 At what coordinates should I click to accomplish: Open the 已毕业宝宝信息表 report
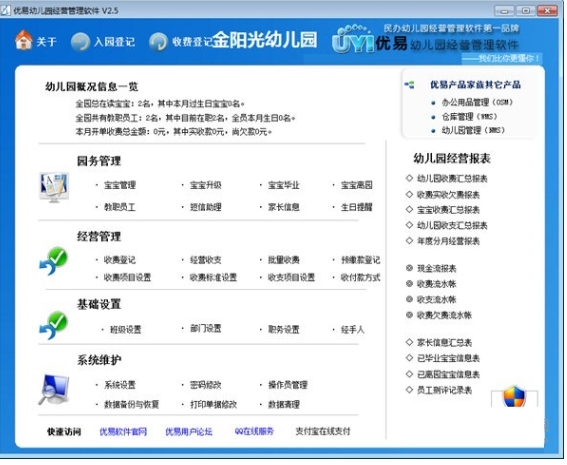point(448,358)
